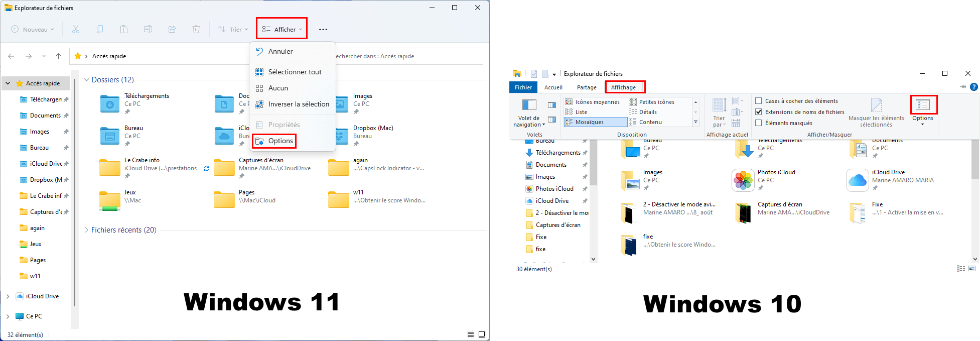Screen dimensions: 980x341
Task: Expand the root iCloud Drive node chevron in Windows 11 sidebar
Action: [x=8, y=296]
